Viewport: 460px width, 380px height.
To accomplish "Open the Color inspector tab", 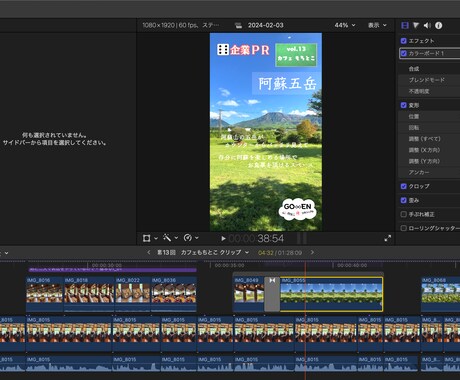I will click(x=416, y=25).
